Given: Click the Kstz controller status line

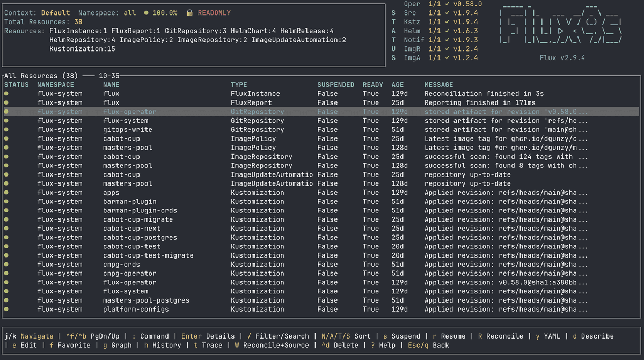Looking at the screenshot, I should pyautogui.click(x=441, y=22).
